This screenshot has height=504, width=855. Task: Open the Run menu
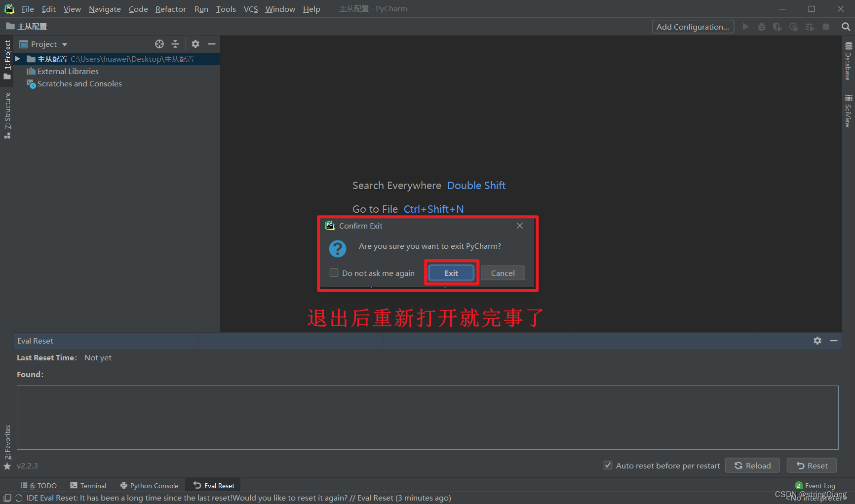pyautogui.click(x=201, y=9)
